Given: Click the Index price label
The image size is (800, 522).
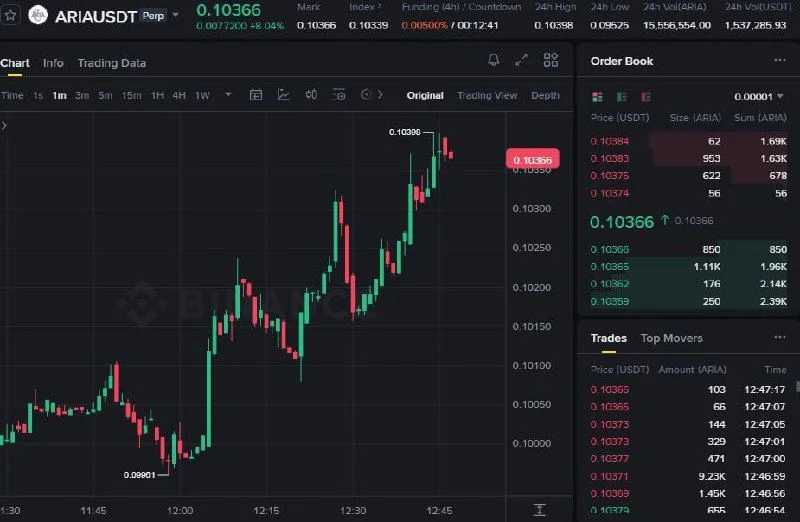Looking at the screenshot, I should click(365, 7).
